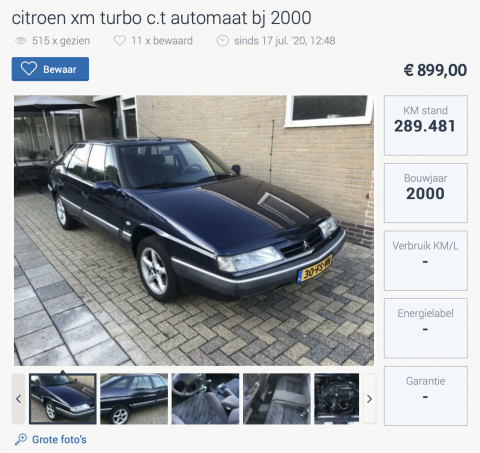The width and height of the screenshot is (480, 453).
Task: Click the Bouwjaar 2000 box
Action: point(426,193)
